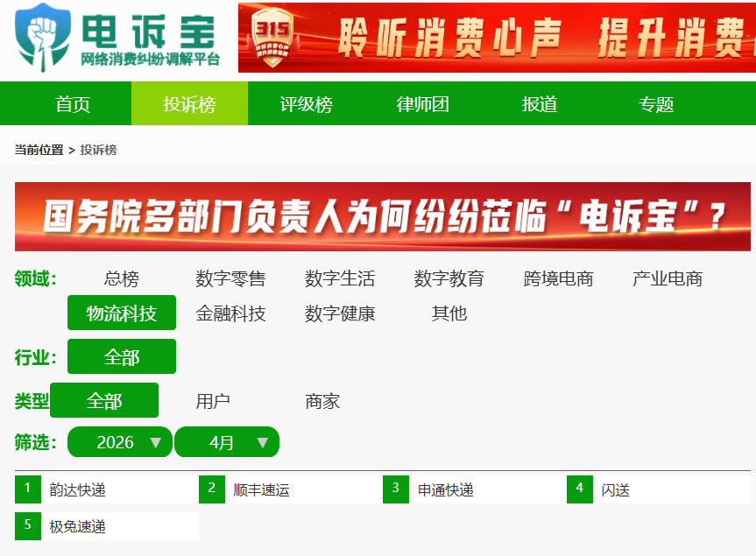
Task: Select the 产业电商 field filter
Action: 668,278
